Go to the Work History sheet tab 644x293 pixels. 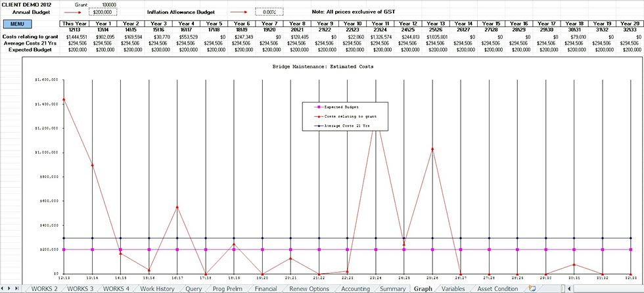point(156,288)
